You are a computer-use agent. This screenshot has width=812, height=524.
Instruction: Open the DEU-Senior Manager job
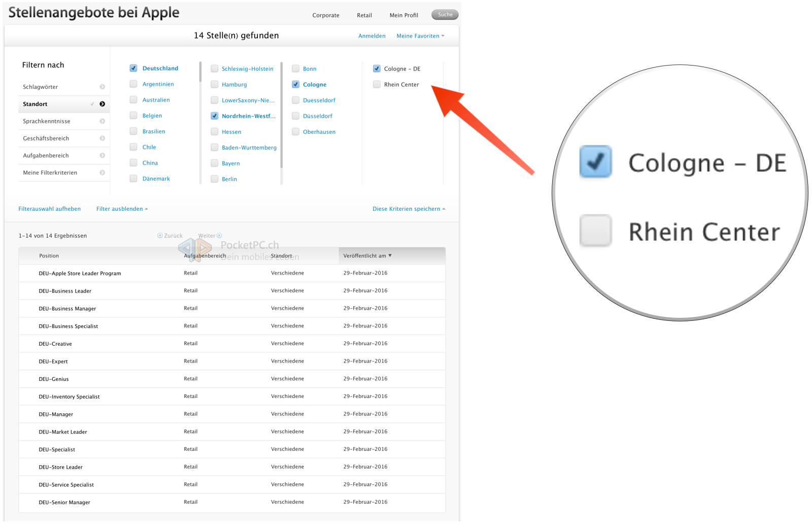tap(64, 502)
